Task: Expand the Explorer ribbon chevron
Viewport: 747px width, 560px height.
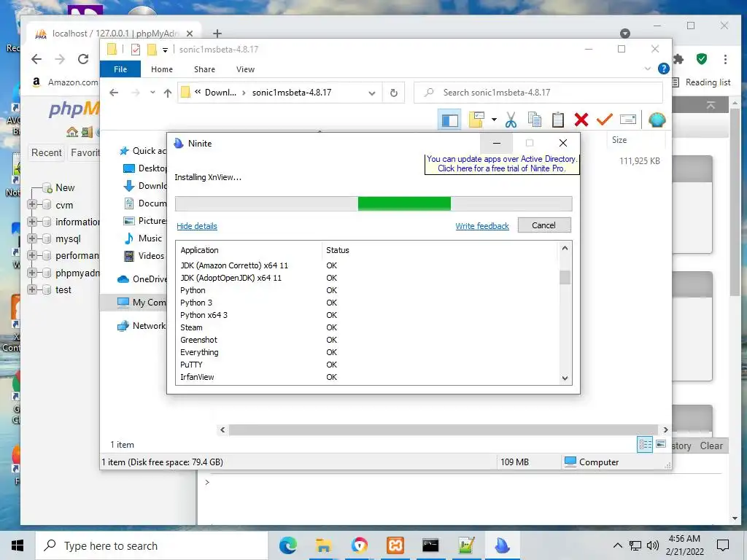Action: click(648, 69)
